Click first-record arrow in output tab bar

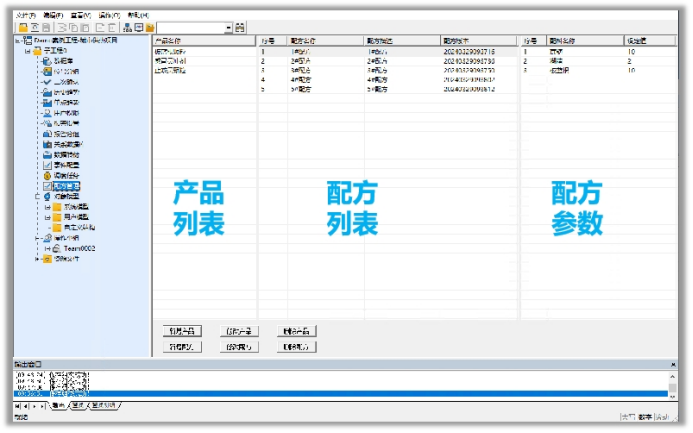point(18,406)
